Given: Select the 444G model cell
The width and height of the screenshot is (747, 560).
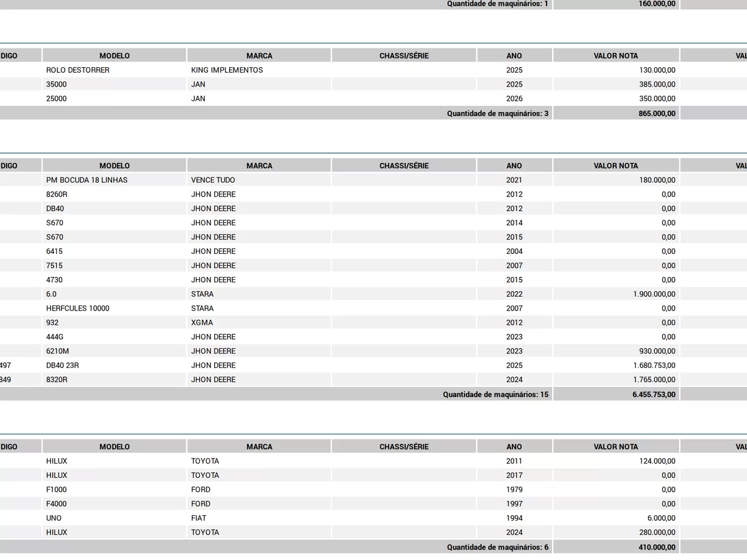Looking at the screenshot, I should coord(115,337).
